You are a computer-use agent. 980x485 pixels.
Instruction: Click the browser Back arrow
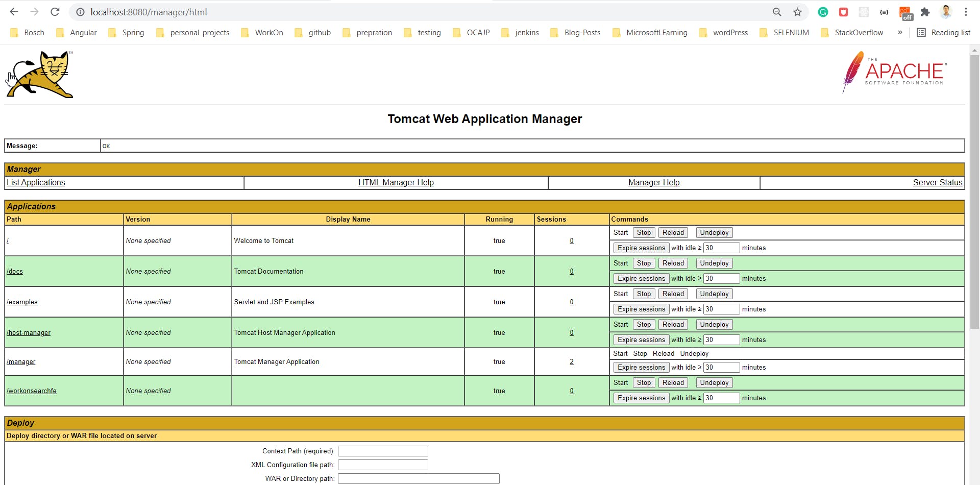[x=14, y=12]
